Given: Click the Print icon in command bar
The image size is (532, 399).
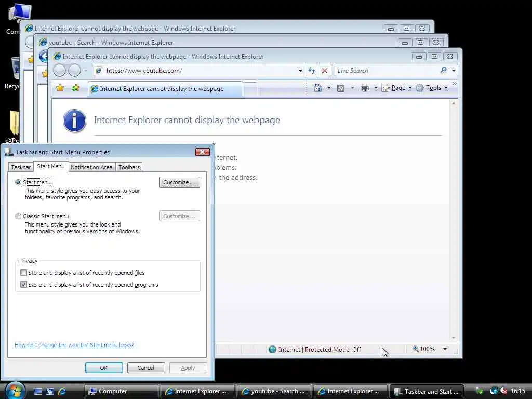Looking at the screenshot, I should pyautogui.click(x=365, y=88).
